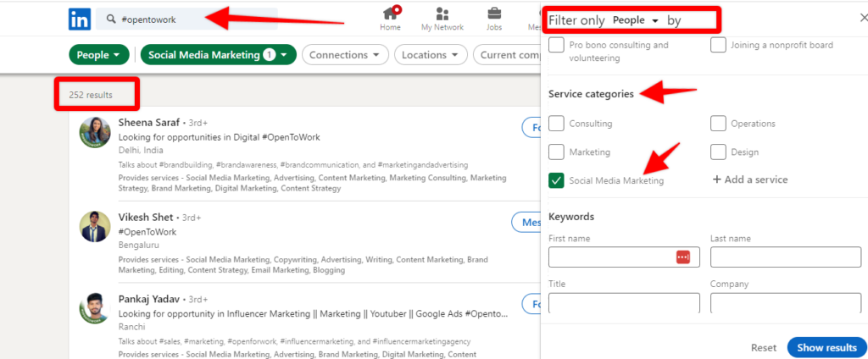
Task: Click Add a service
Action: (750, 179)
